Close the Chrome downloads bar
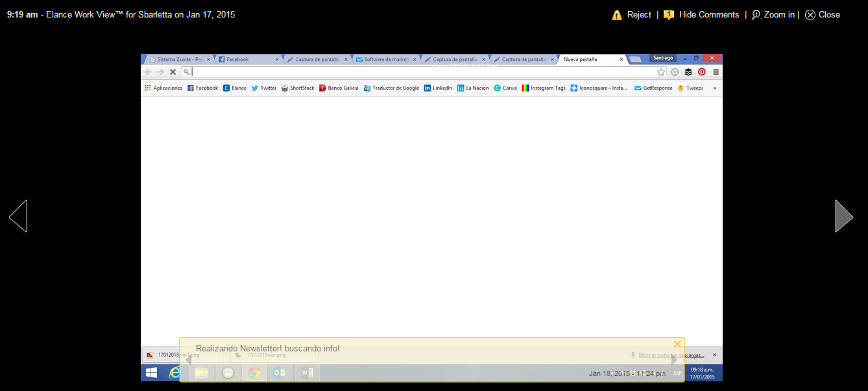The width and height of the screenshot is (868, 391). [x=714, y=355]
